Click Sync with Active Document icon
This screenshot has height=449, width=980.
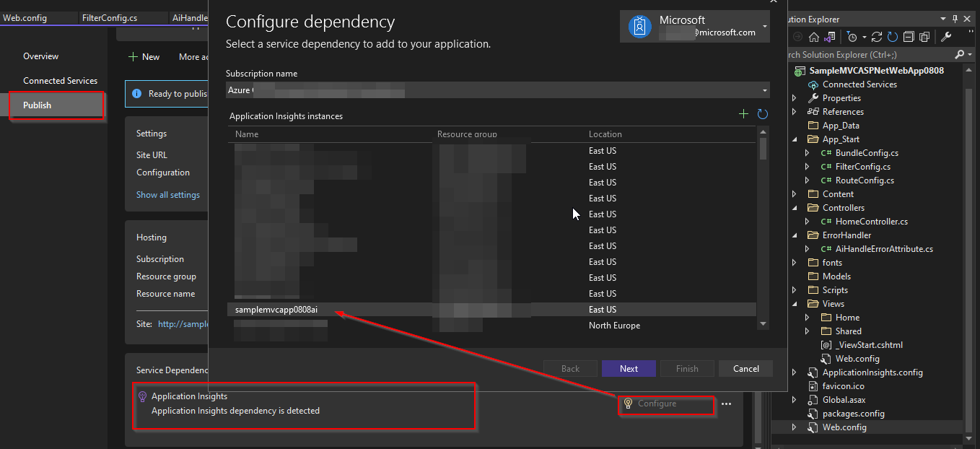pyautogui.click(x=877, y=37)
